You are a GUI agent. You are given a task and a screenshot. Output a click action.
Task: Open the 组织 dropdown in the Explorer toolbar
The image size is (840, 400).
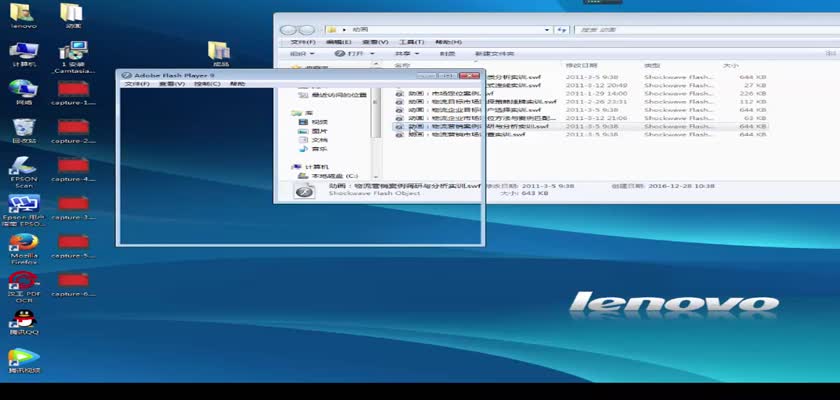[x=302, y=54]
